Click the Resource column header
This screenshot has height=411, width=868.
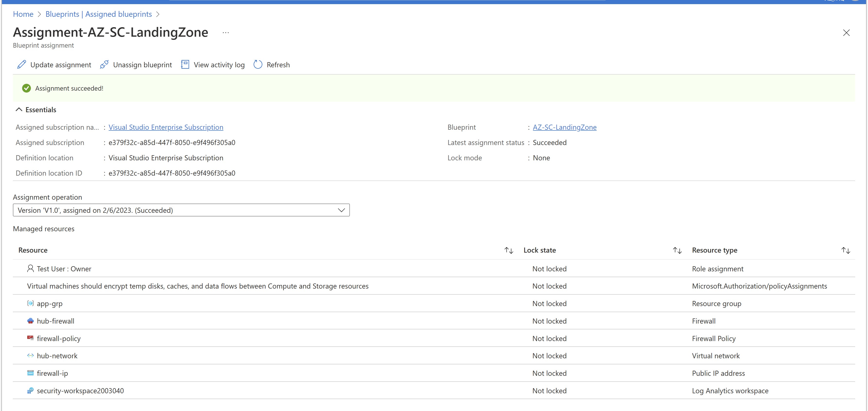click(33, 250)
